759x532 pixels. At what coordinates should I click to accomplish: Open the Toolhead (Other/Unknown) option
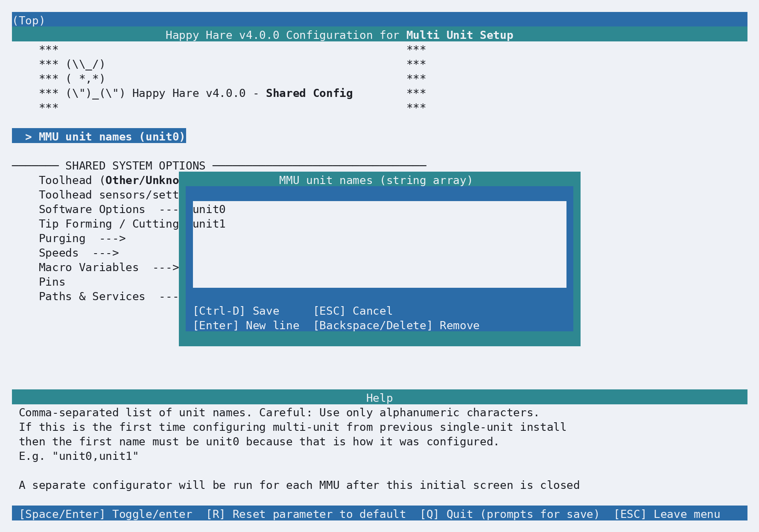tap(109, 180)
